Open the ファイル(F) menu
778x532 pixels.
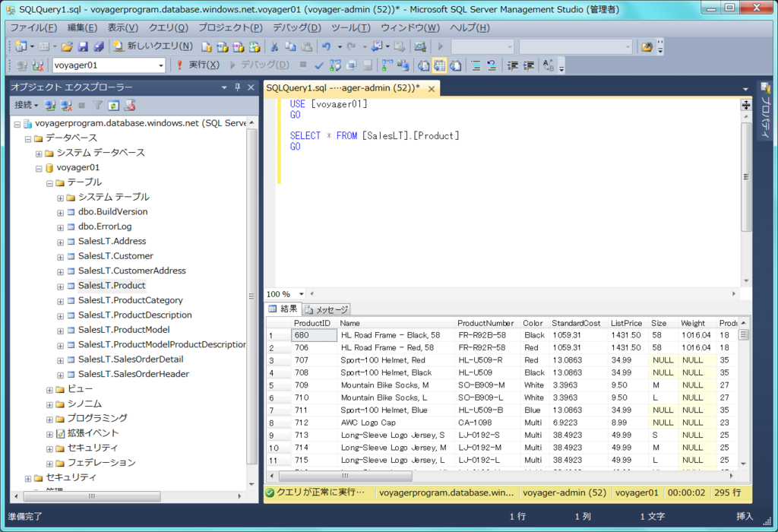(x=33, y=28)
